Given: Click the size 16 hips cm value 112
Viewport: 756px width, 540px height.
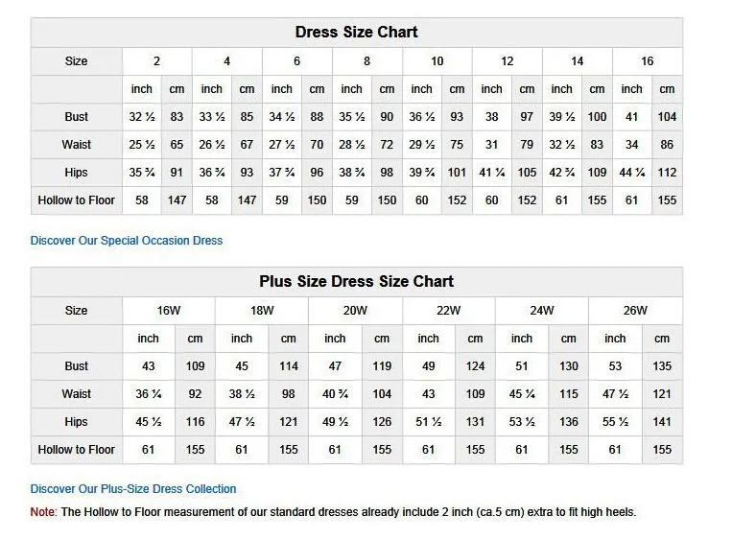Looking at the screenshot, I should (x=667, y=172).
